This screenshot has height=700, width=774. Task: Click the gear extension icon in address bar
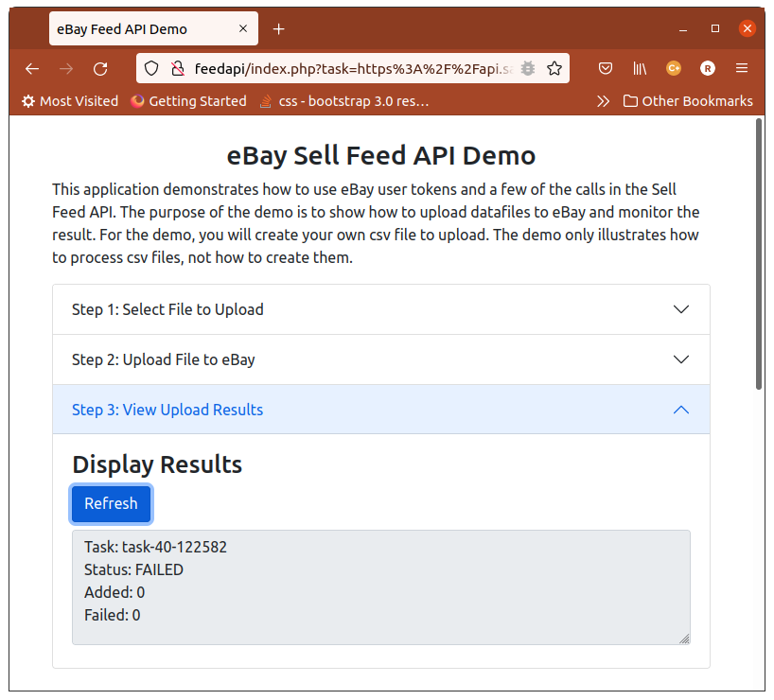(x=528, y=68)
